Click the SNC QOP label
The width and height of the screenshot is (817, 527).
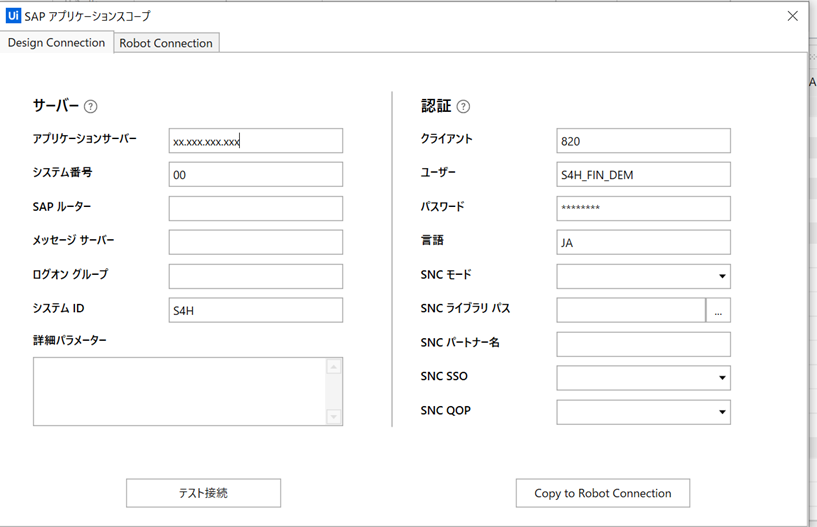445,411
